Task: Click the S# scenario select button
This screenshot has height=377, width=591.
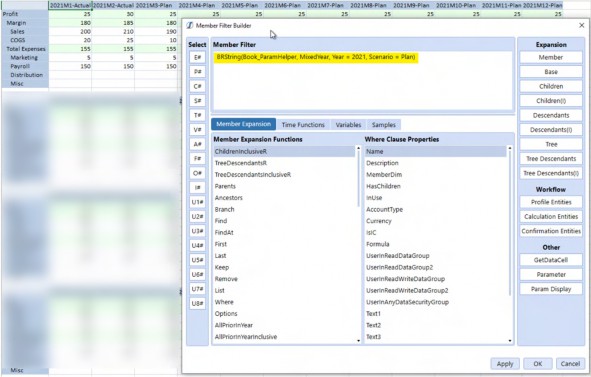Action: click(198, 101)
